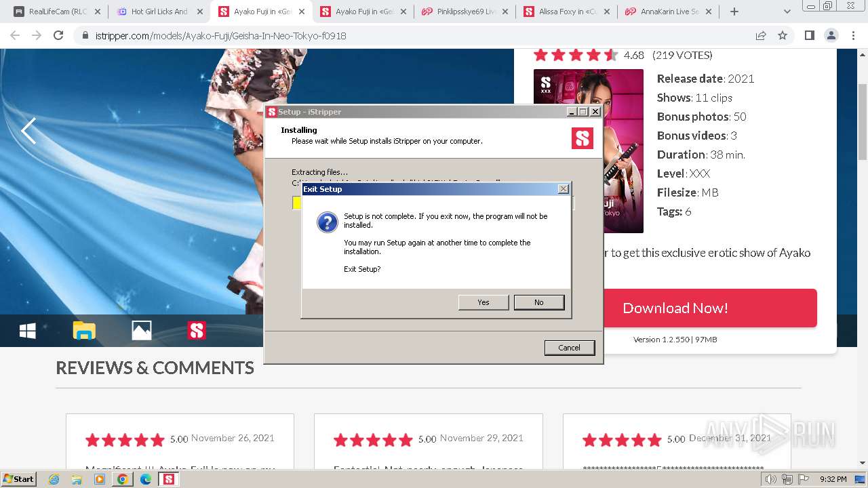Bookmark this page star icon
The image size is (868, 488).
click(x=783, y=35)
